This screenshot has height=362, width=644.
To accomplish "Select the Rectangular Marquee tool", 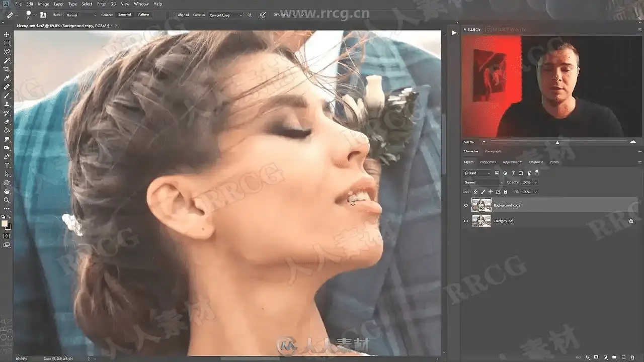I will [x=7, y=43].
